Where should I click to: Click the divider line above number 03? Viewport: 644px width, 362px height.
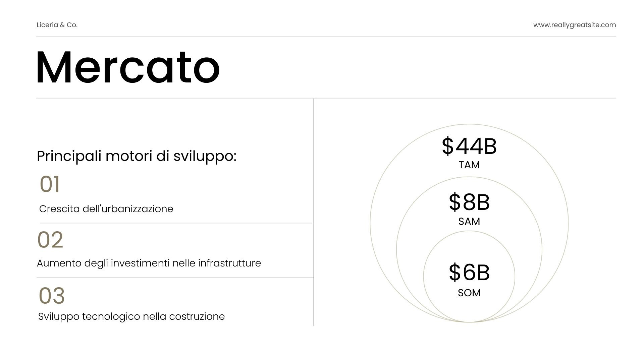point(175,277)
